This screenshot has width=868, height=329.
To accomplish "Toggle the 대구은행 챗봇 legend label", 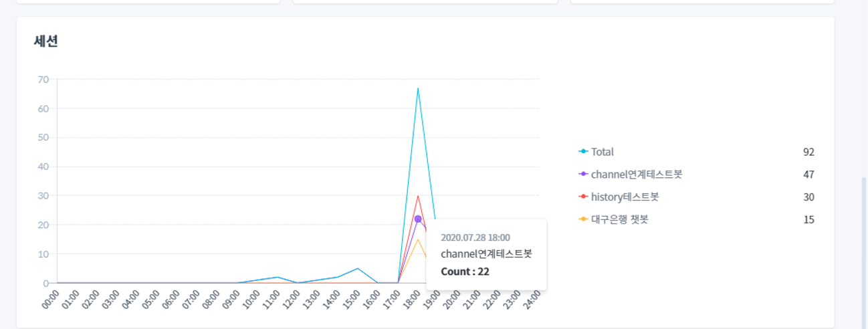I will click(x=619, y=219).
